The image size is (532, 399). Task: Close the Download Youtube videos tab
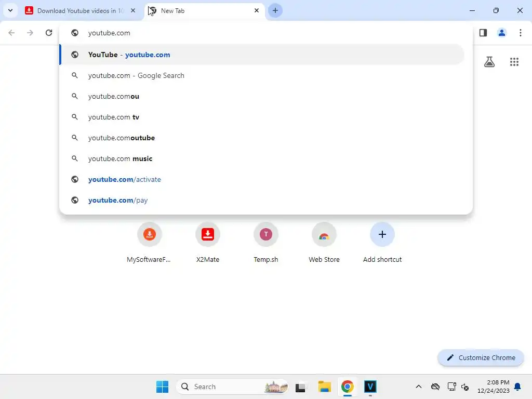(x=133, y=10)
